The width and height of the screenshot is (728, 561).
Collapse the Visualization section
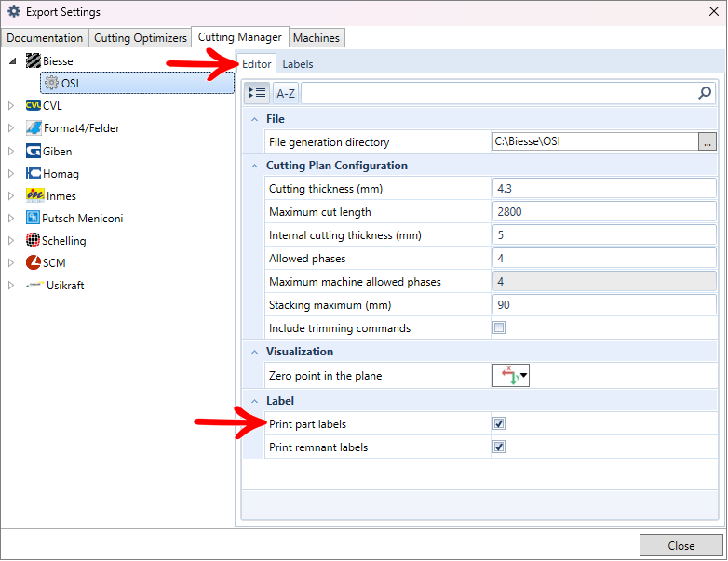[x=254, y=352]
